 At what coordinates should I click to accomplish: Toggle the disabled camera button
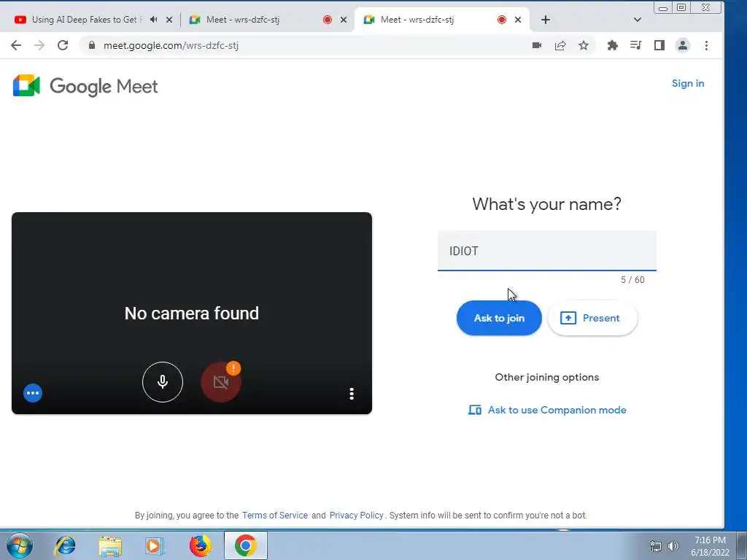220,382
